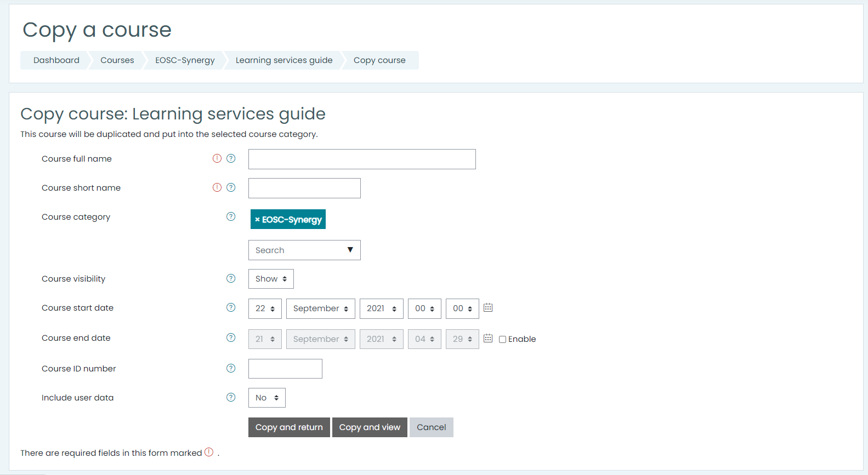
Task: Click the Course full name field
Action: (x=362, y=159)
